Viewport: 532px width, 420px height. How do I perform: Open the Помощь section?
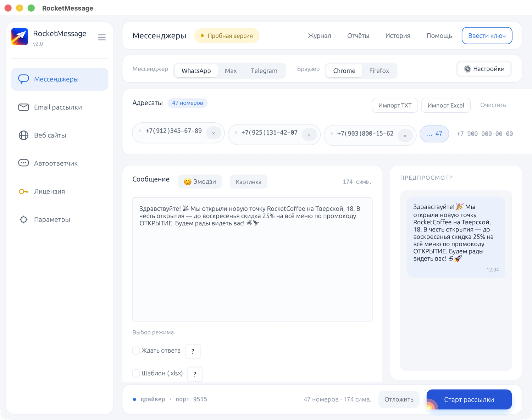click(439, 35)
